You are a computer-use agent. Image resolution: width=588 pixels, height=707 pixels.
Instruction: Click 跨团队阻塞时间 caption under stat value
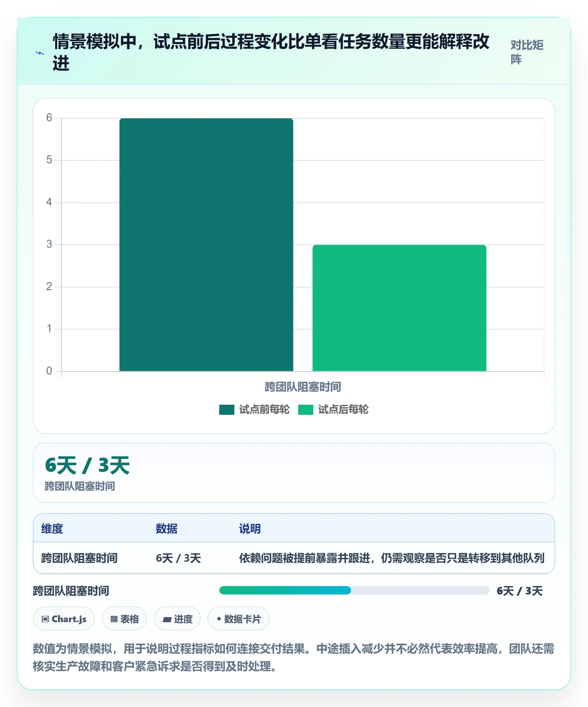tap(80, 486)
